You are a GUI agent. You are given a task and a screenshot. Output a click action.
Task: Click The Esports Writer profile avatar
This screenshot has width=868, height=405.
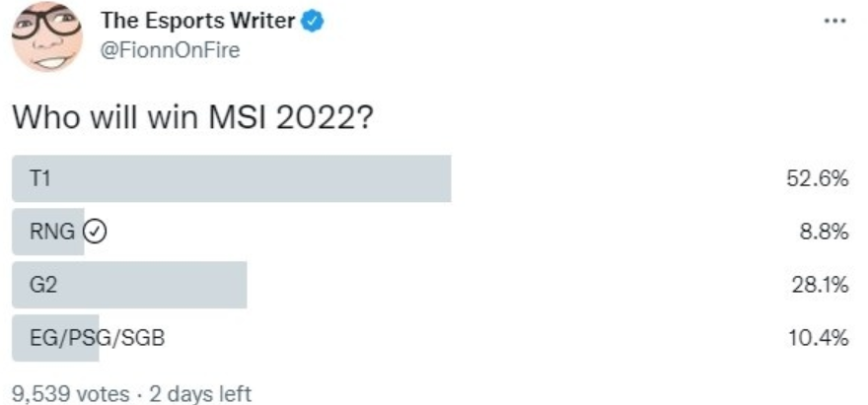pos(46,37)
